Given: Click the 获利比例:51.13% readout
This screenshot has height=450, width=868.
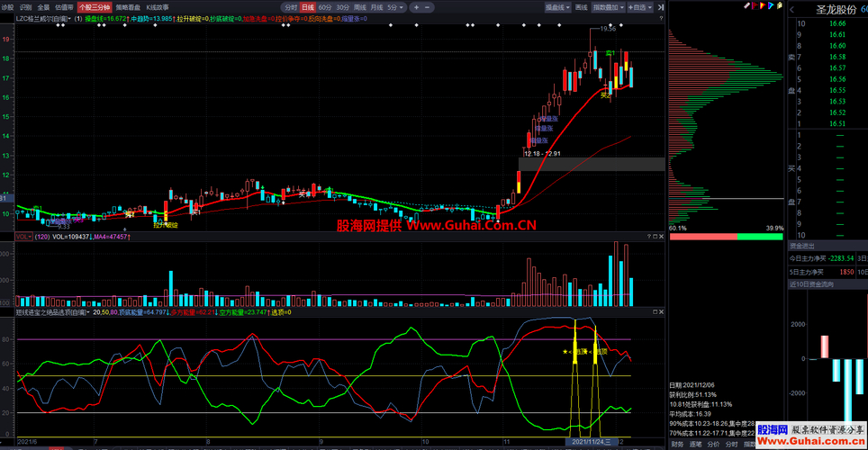Looking at the screenshot, I should (x=692, y=394).
